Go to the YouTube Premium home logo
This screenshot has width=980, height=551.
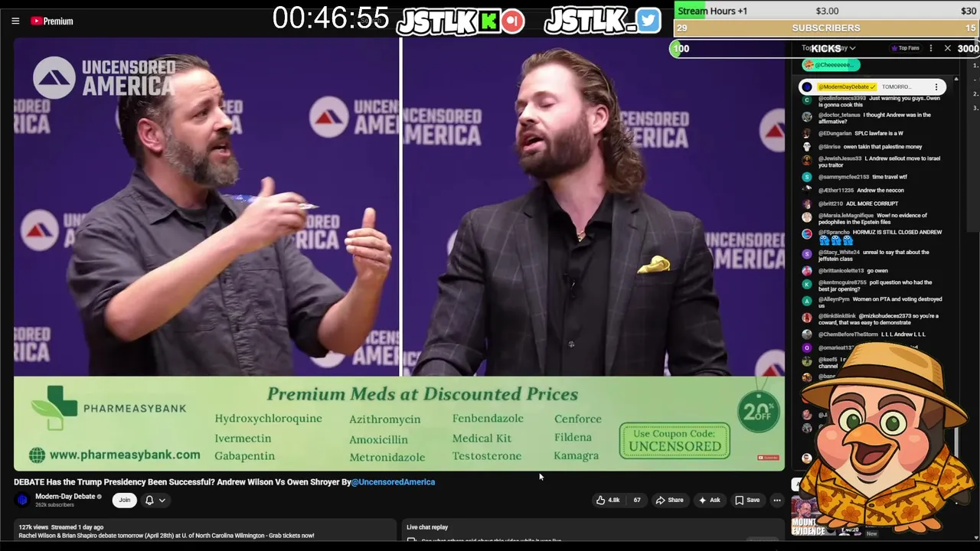click(x=52, y=21)
